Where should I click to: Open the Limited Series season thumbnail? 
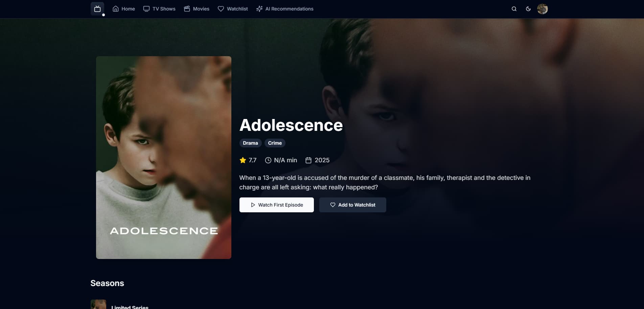pyautogui.click(x=98, y=304)
